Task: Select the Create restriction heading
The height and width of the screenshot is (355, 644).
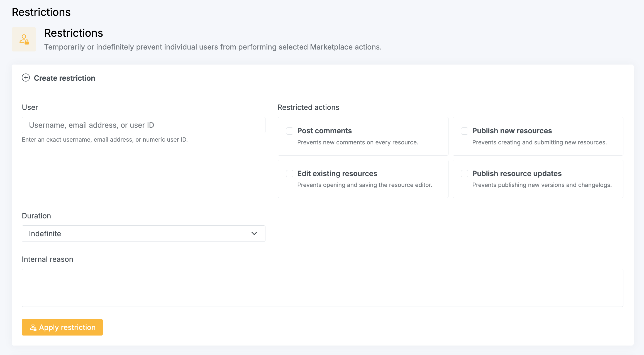Action: 65,78
